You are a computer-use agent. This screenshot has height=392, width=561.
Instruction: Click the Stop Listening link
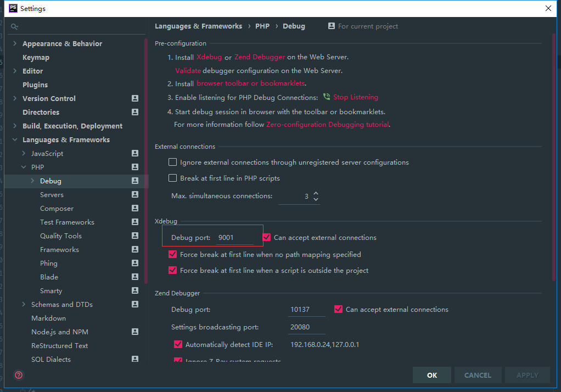pyautogui.click(x=356, y=97)
